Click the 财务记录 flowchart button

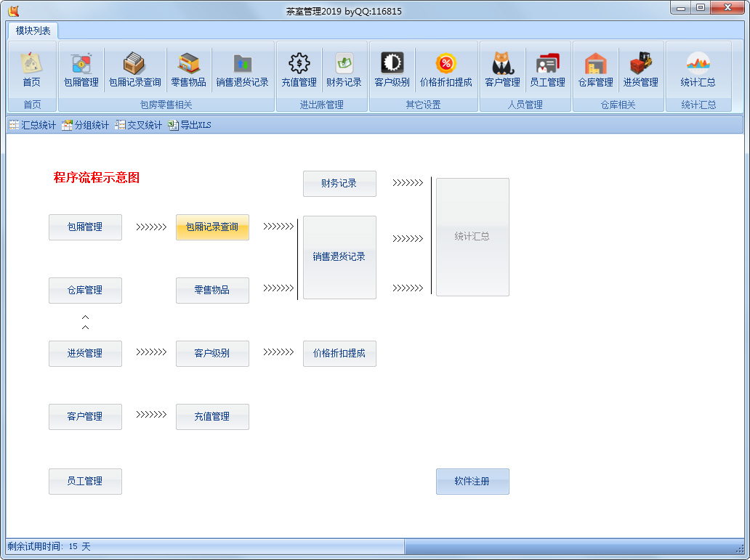(339, 184)
